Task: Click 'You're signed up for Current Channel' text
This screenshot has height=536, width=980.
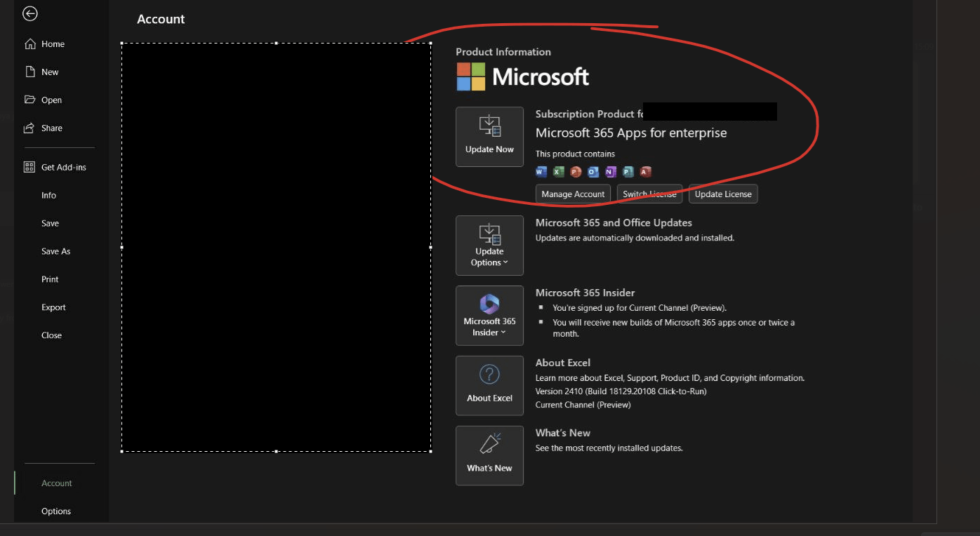Action: (x=640, y=308)
